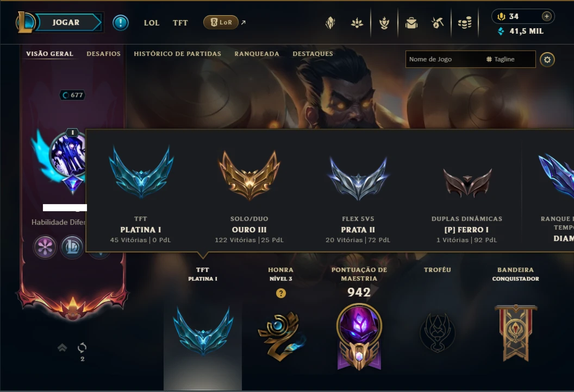Click the plus button to buy RP
This screenshot has height=392, width=574.
[546, 16]
